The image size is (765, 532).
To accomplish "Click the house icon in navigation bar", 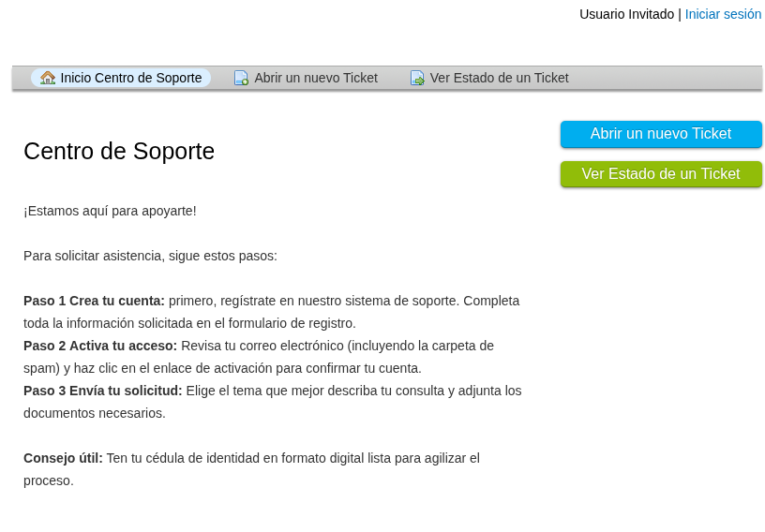I will [48, 78].
